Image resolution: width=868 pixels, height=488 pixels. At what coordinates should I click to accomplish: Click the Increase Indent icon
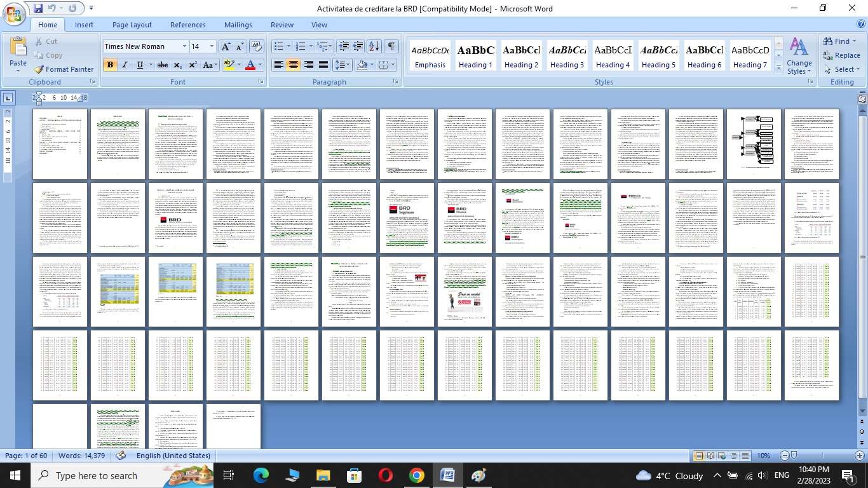(358, 46)
